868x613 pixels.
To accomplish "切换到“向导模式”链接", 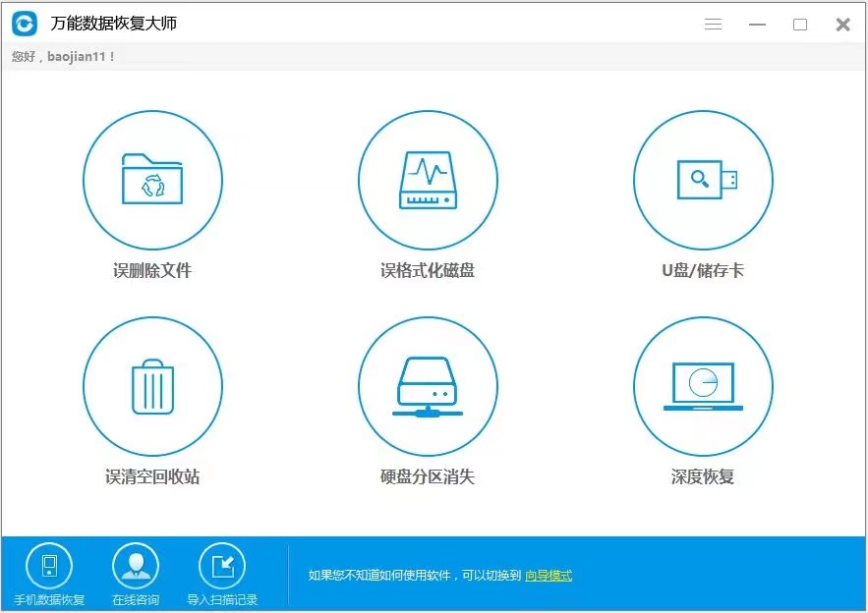I will [x=547, y=576].
